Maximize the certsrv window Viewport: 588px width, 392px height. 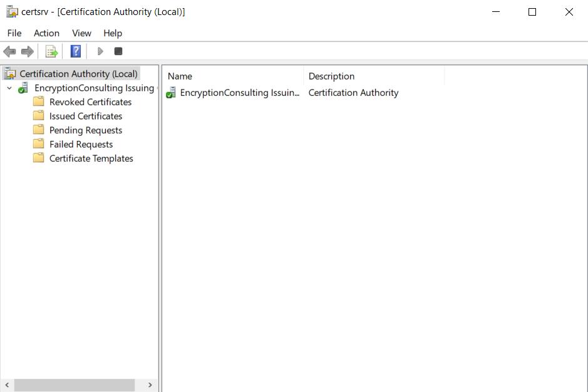pos(532,12)
